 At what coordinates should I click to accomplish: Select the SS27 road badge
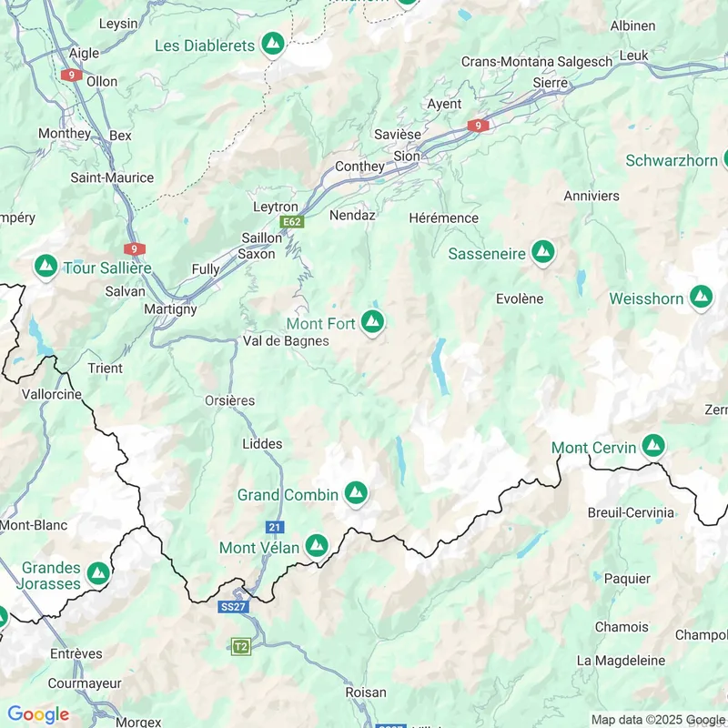point(234,607)
